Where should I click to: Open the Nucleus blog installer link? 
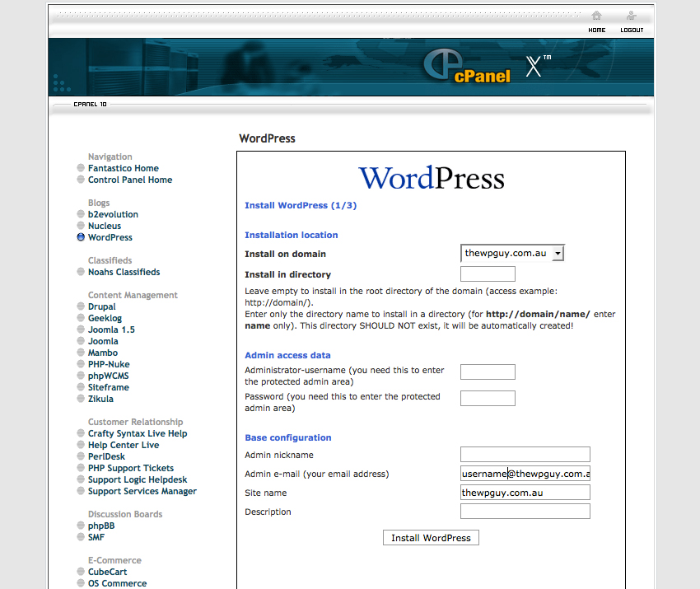pyautogui.click(x=105, y=226)
